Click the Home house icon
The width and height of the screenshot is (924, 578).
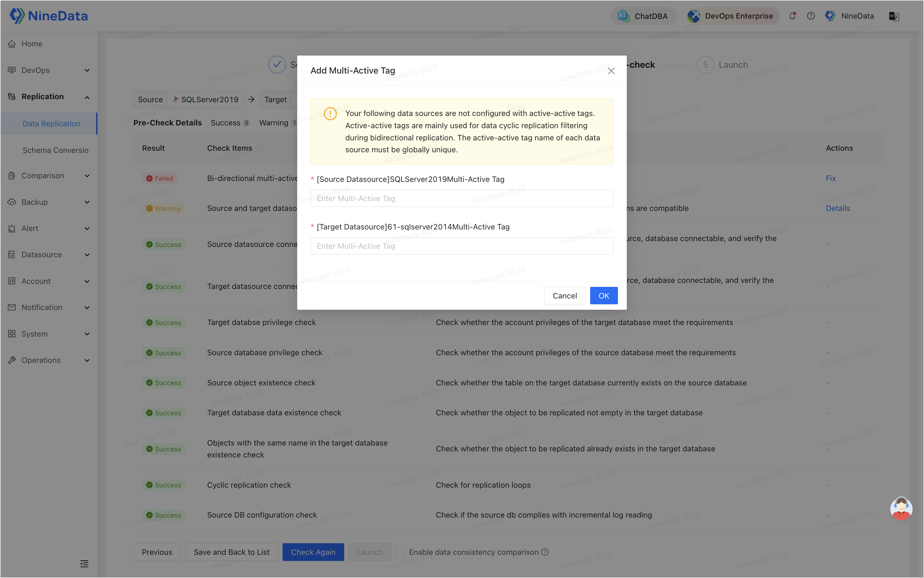tap(12, 44)
